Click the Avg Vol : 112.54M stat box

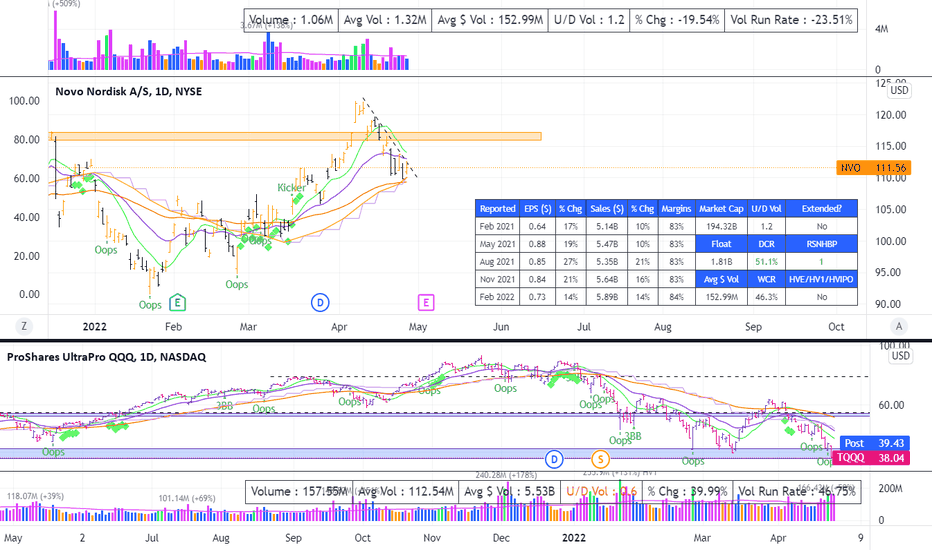tap(405, 492)
